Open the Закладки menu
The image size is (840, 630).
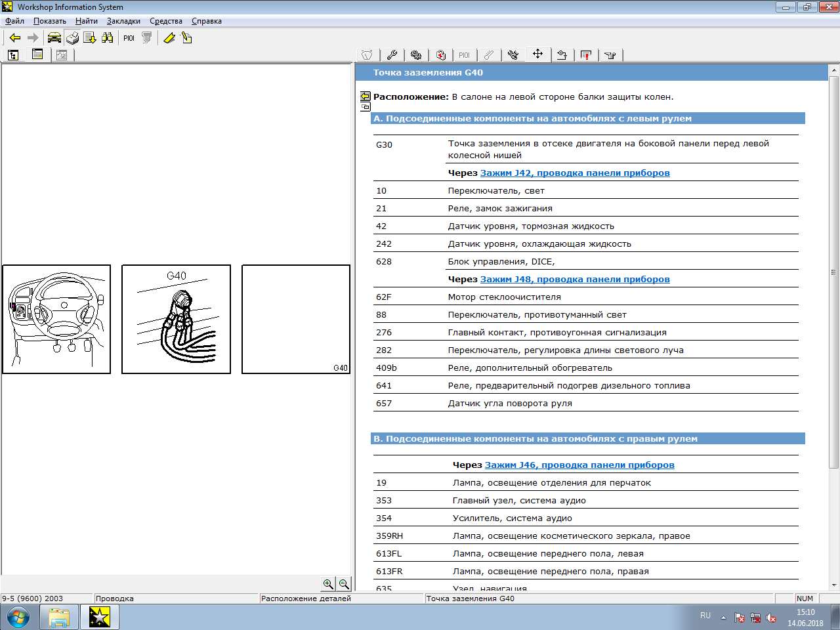pos(123,21)
